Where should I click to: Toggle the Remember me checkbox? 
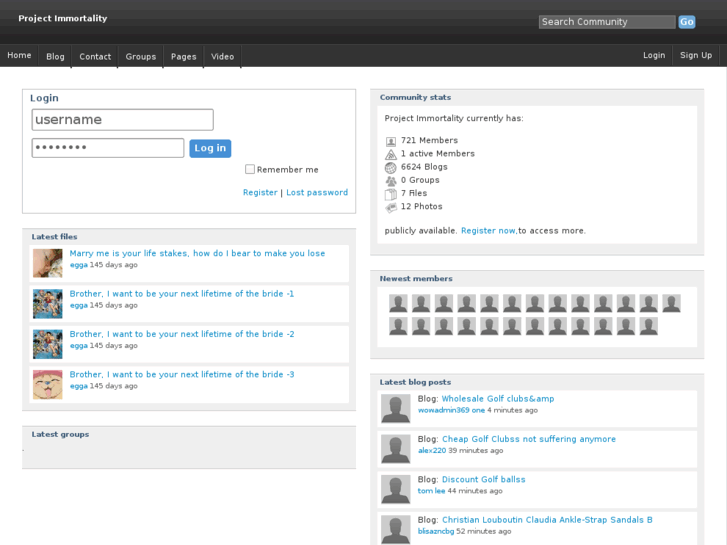[250, 169]
